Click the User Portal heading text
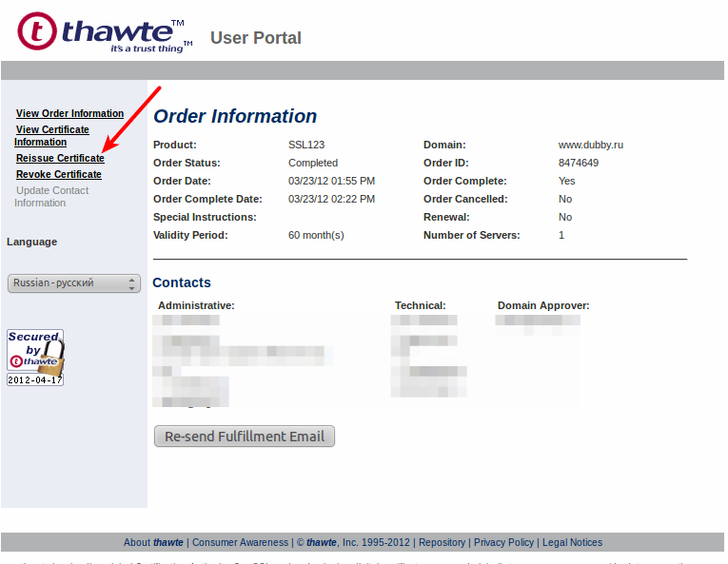The width and height of the screenshot is (728, 564). tap(256, 38)
